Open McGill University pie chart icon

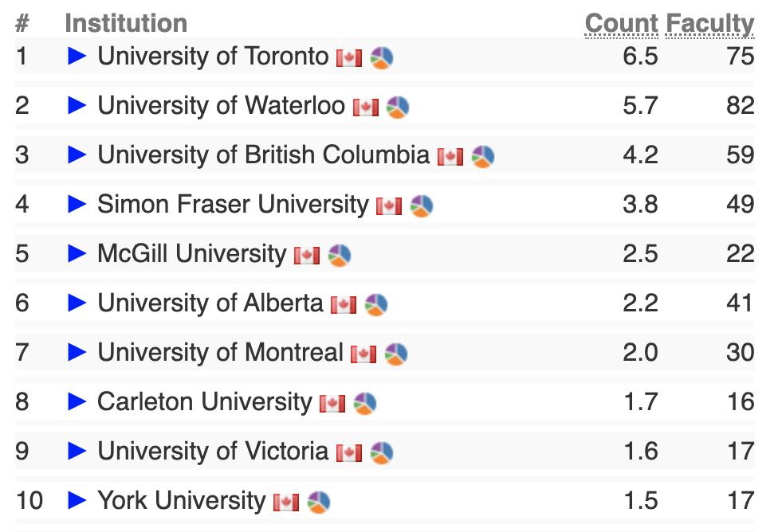click(x=340, y=256)
